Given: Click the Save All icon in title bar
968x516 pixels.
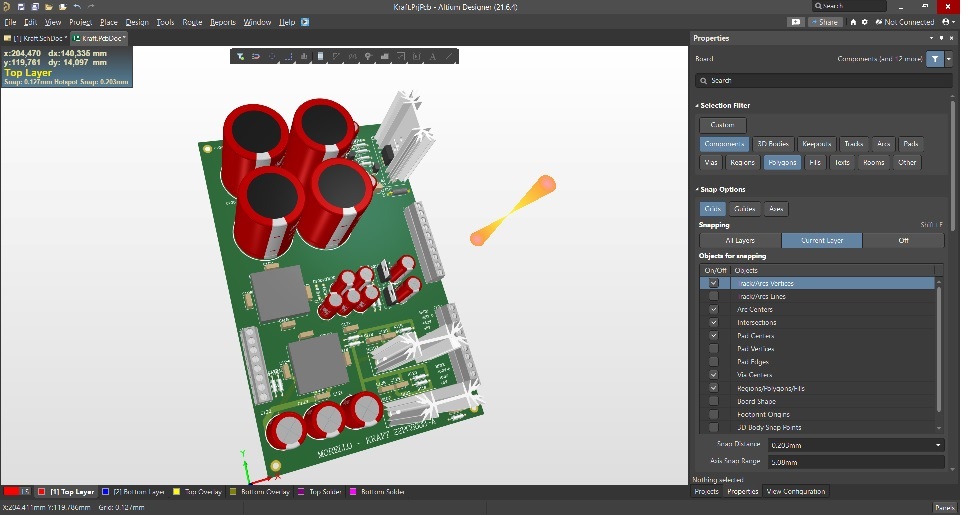Looking at the screenshot, I should point(35,7).
